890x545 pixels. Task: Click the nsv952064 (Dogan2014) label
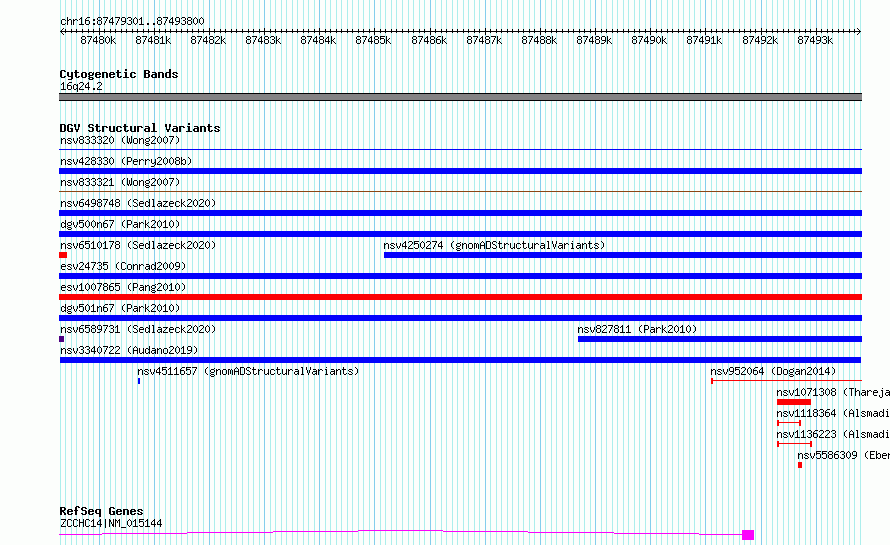pos(773,371)
